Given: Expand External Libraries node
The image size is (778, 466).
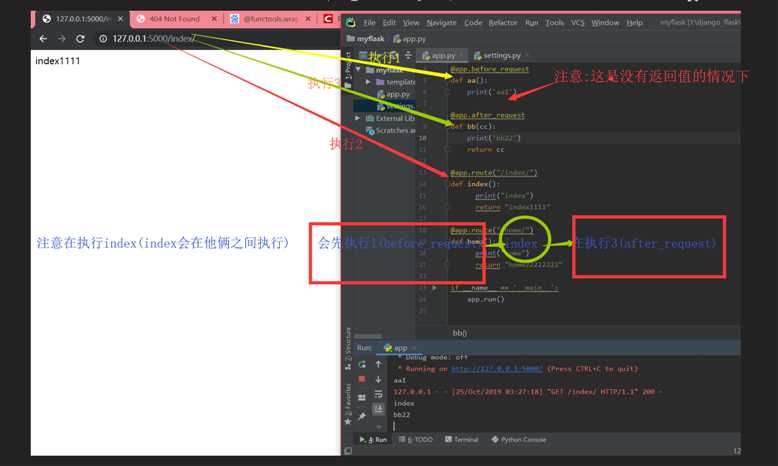Looking at the screenshot, I should tap(357, 118).
